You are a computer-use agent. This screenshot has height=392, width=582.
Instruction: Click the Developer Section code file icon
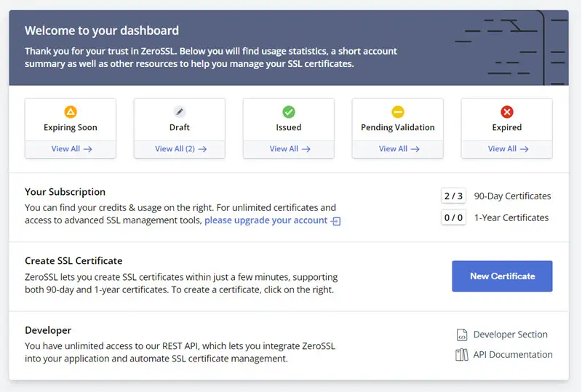pos(462,335)
